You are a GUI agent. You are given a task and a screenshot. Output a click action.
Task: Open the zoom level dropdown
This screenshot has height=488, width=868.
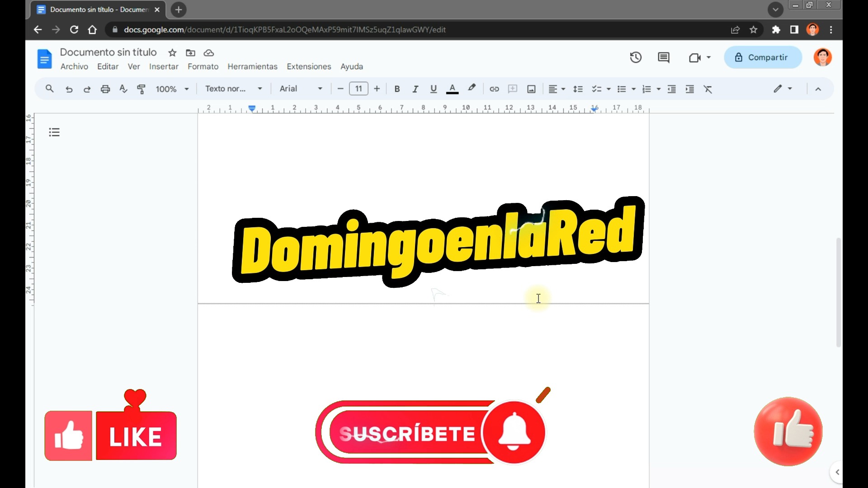click(172, 89)
